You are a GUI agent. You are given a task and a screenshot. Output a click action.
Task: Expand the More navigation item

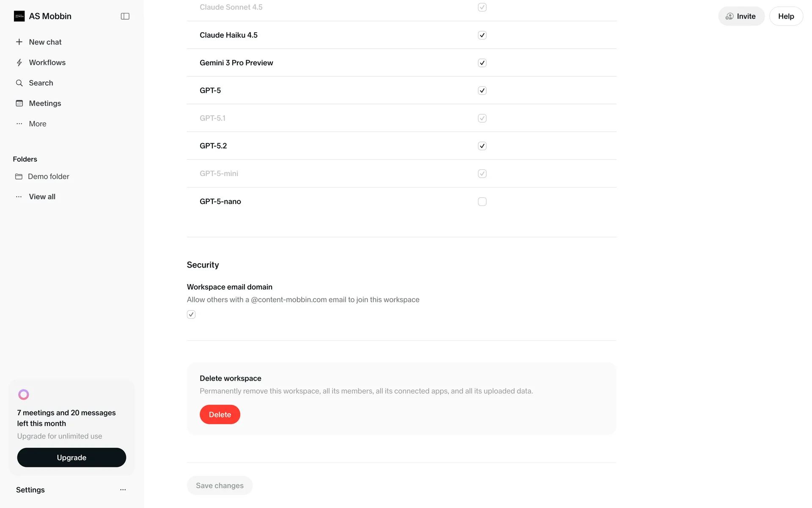[x=37, y=124]
